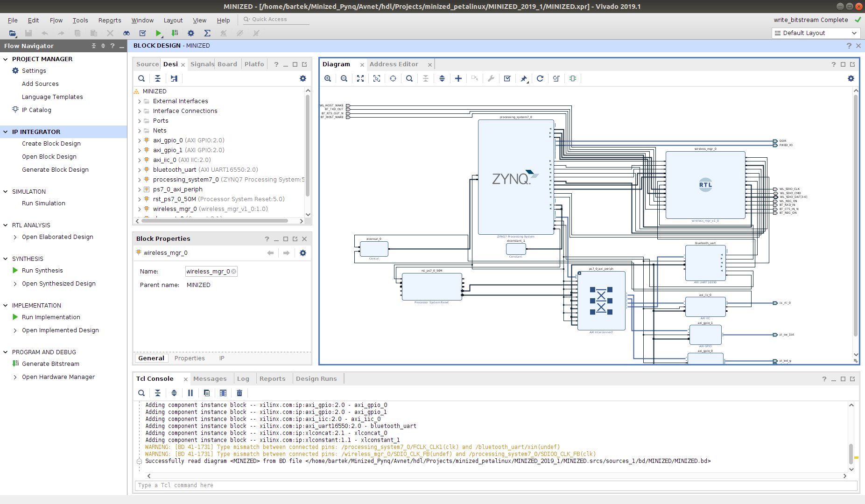The height and width of the screenshot is (504, 865).
Task: Click the green add module icon in Diagram toolbar
Action: coord(573,78)
